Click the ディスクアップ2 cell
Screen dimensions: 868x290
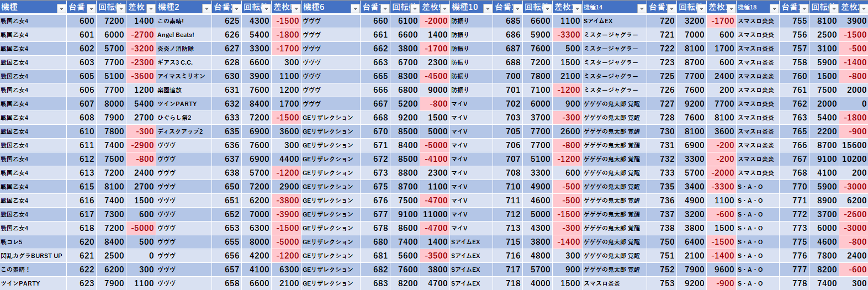pos(184,131)
